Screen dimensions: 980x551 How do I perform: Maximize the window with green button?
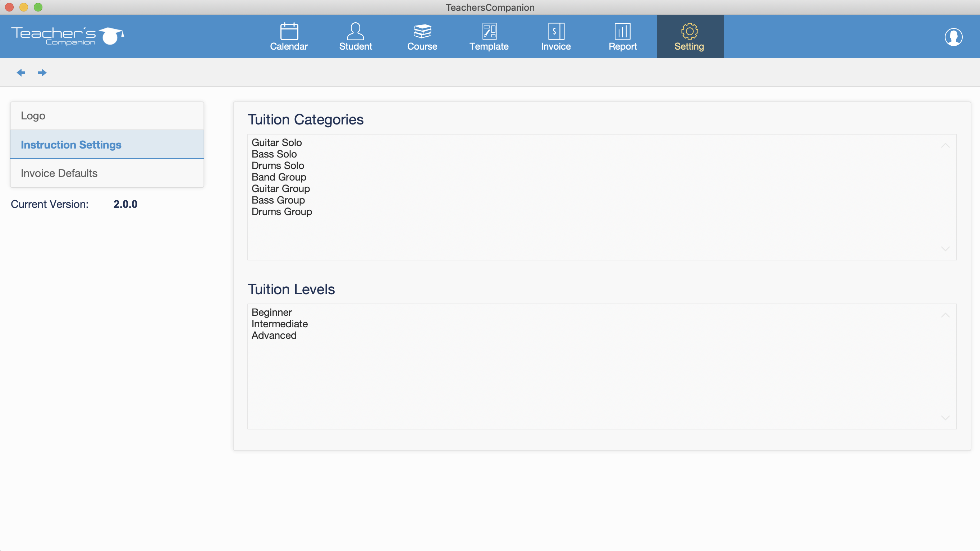pos(38,7)
